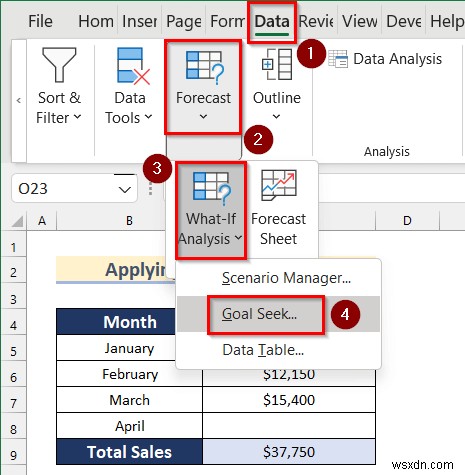The image size is (465, 475).
Task: Click the Data Tools icon
Action: (x=133, y=65)
